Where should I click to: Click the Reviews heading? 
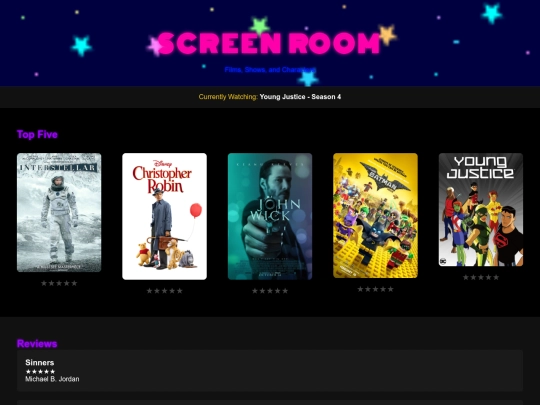(37, 343)
